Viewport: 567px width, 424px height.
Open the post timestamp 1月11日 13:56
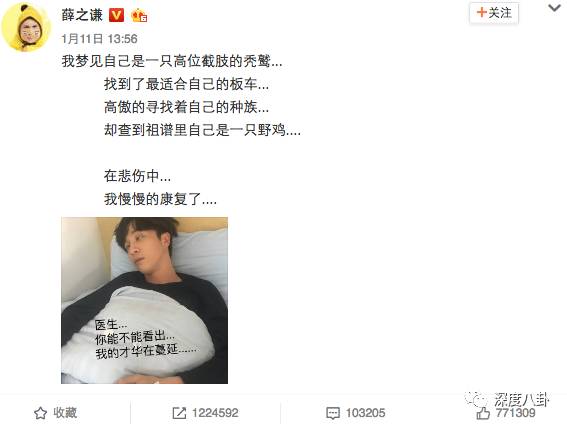[99, 39]
